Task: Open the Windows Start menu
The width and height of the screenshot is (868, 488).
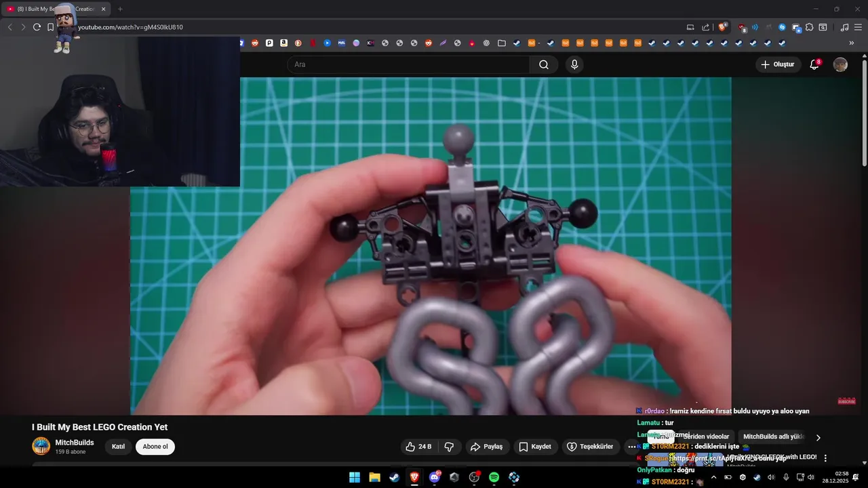Action: click(355, 477)
